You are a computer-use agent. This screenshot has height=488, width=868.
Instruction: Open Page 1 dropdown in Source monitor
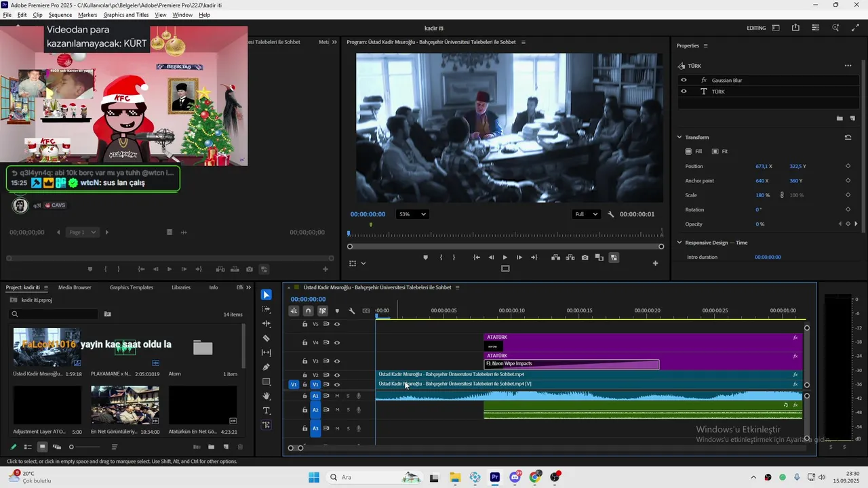tap(83, 232)
